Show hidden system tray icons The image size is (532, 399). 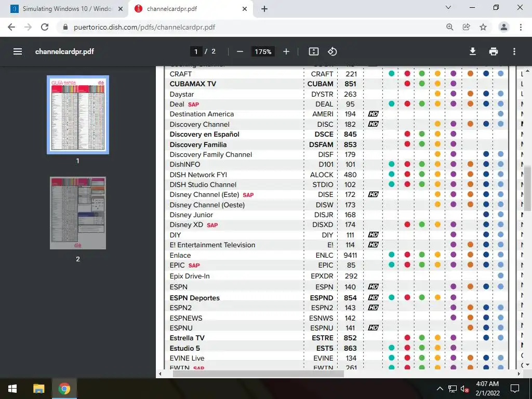click(440, 389)
